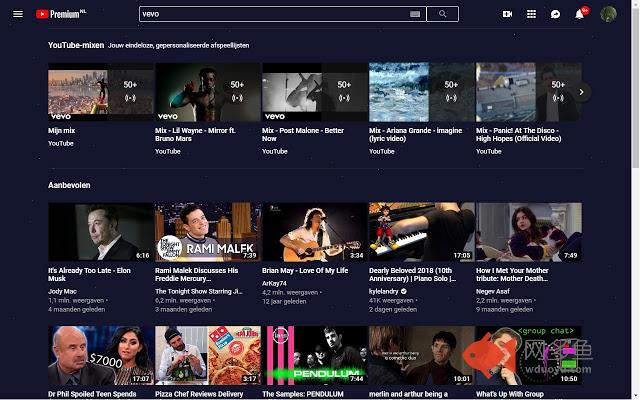Click 'YouTube-mixen' section heading

tap(76, 45)
